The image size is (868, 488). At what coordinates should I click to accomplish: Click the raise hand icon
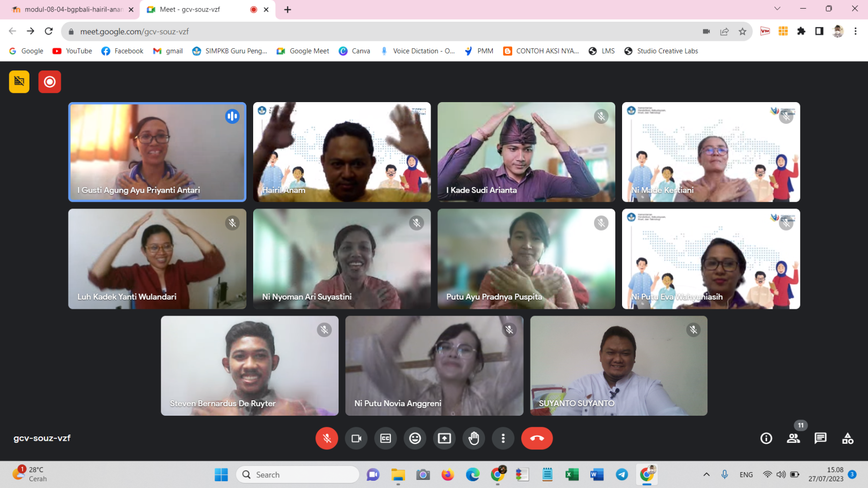tap(474, 438)
